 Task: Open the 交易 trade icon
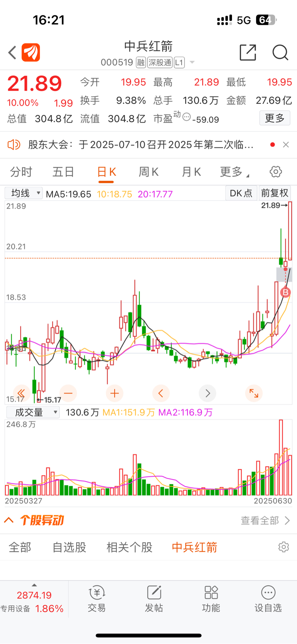click(97, 599)
